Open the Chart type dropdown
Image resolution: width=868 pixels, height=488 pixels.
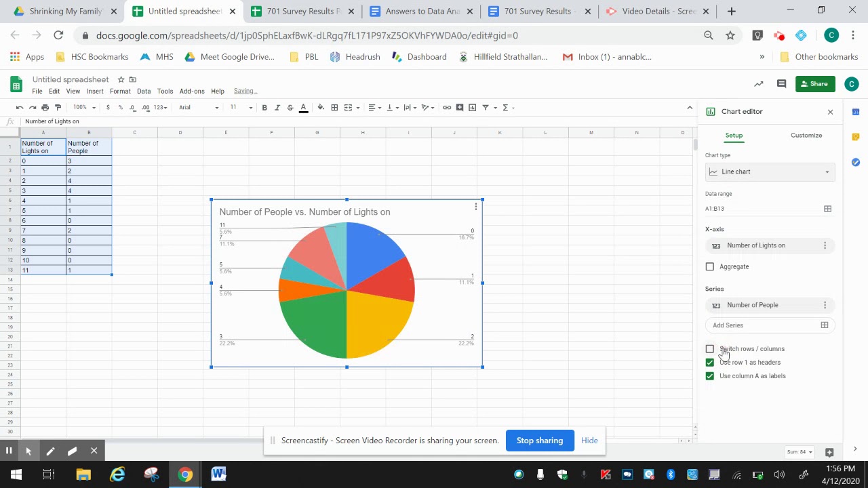[x=770, y=172]
